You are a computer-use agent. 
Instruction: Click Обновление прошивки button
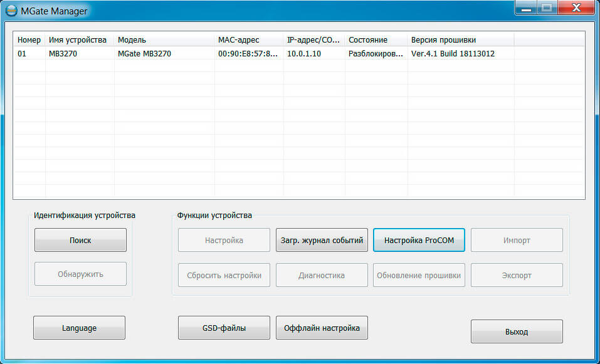point(419,275)
